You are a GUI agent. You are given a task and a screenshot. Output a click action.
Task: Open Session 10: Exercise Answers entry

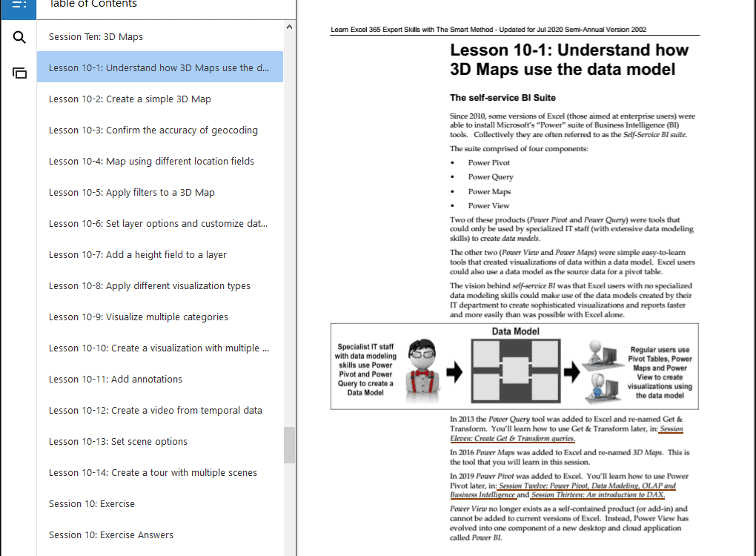160,535
